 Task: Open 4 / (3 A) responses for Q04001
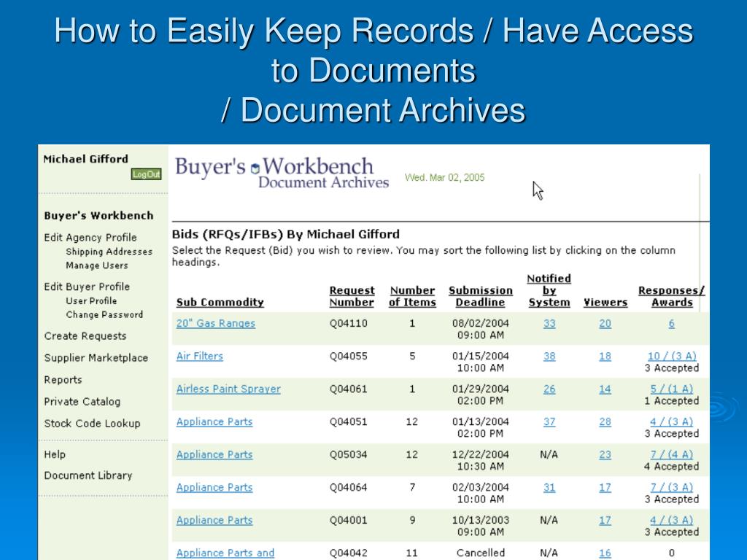click(672, 521)
